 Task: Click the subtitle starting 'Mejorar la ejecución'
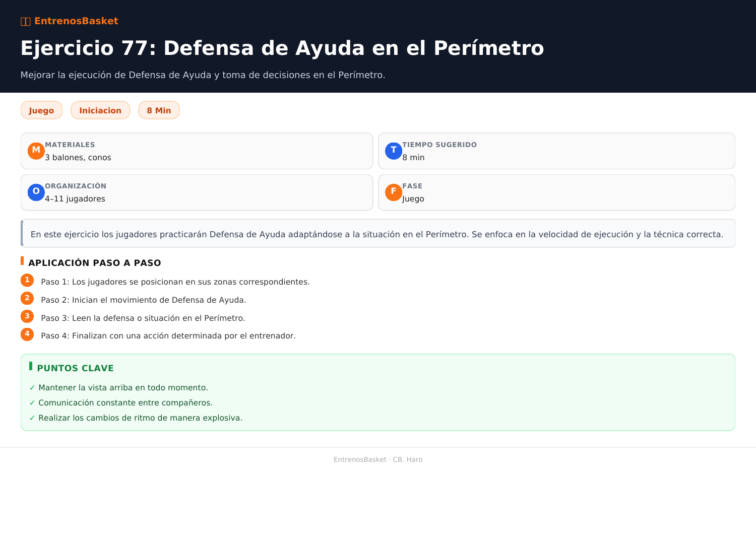(203, 75)
